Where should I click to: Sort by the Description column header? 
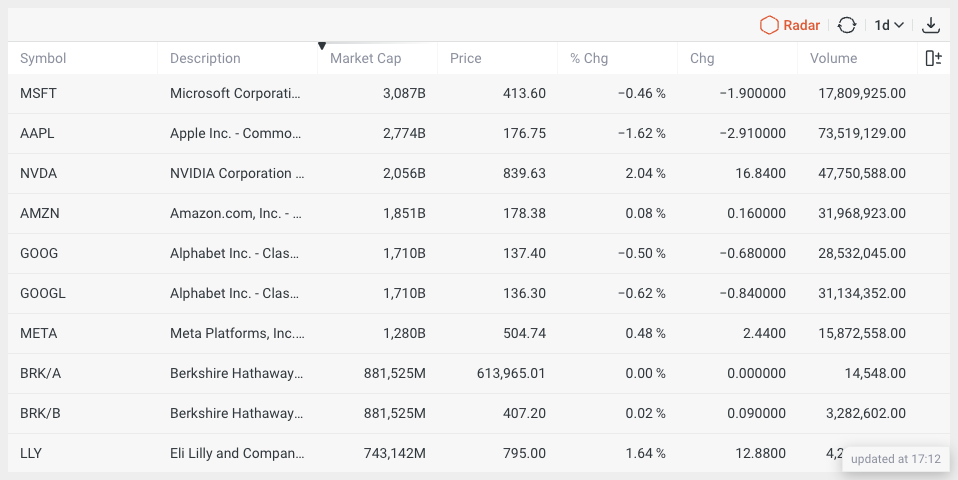(x=205, y=58)
